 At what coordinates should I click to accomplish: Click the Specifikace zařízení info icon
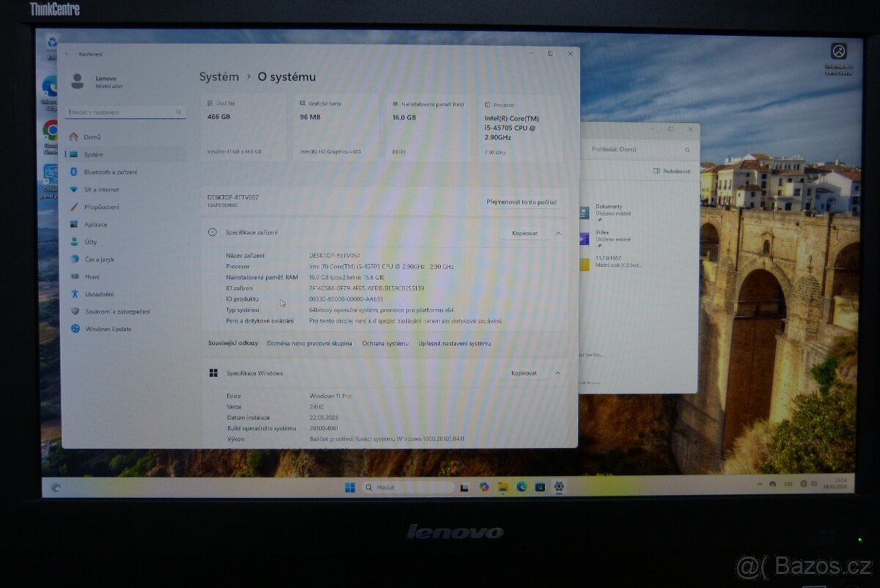pyautogui.click(x=213, y=232)
